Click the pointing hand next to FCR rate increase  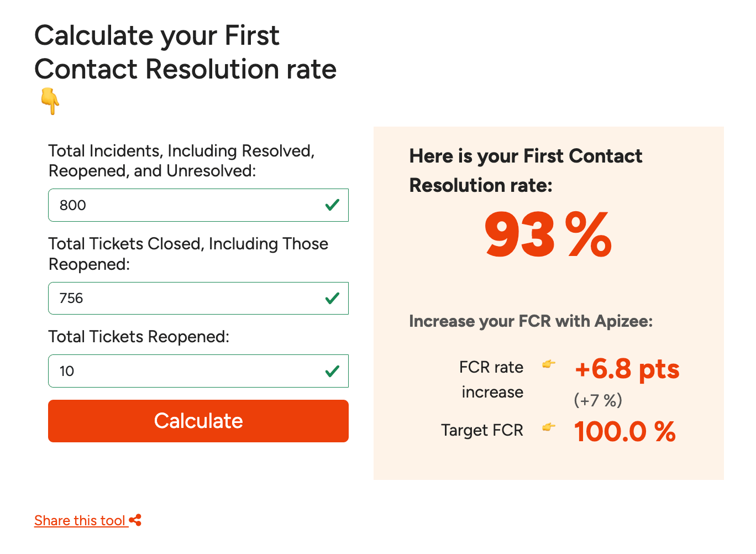tap(549, 365)
